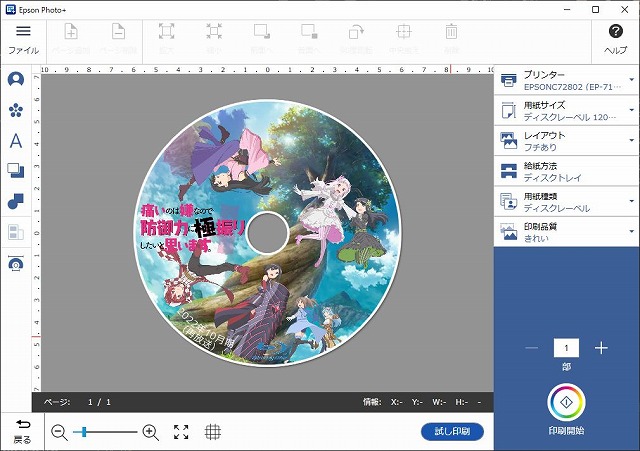Screen dimensions: 640x451
Task: Select the shapes tool in sidebar
Action: [x=16, y=201]
